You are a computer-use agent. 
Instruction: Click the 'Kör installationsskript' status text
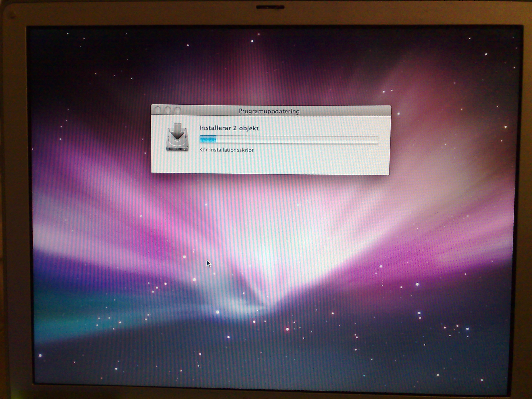click(x=226, y=150)
